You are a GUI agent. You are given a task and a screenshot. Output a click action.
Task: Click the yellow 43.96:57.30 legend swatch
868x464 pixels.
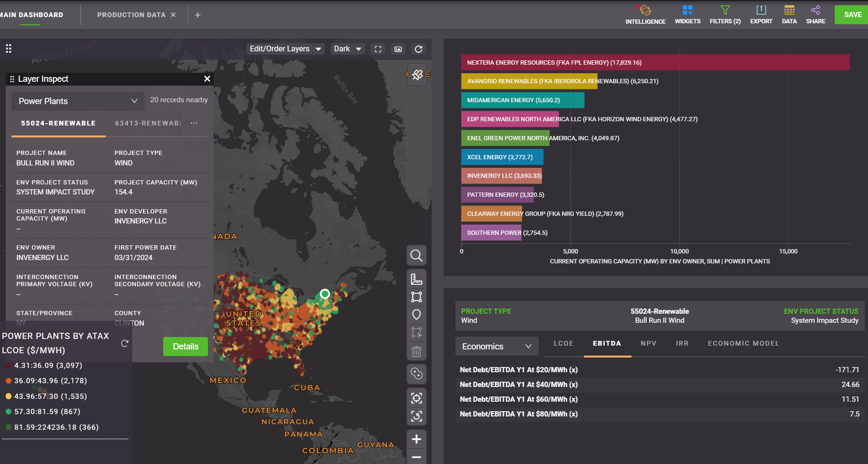(9, 396)
